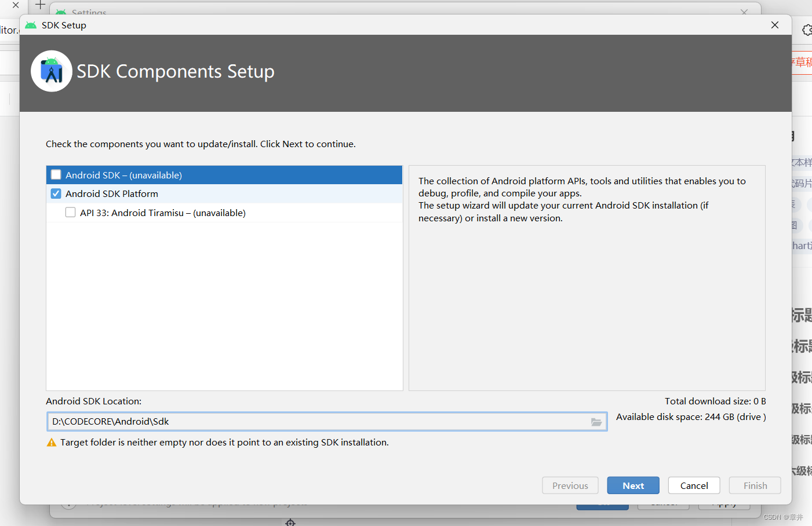Screen dimensions: 812x526
Task: Click the Next button
Action: 633,485
